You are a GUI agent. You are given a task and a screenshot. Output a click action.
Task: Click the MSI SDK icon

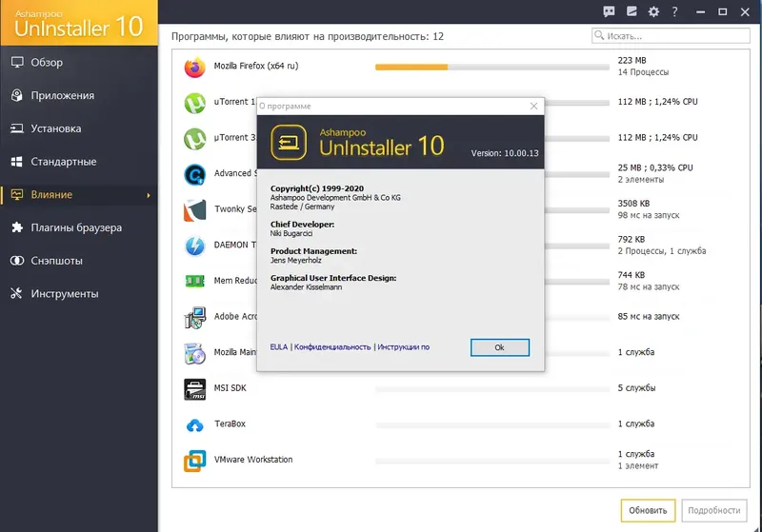click(195, 389)
